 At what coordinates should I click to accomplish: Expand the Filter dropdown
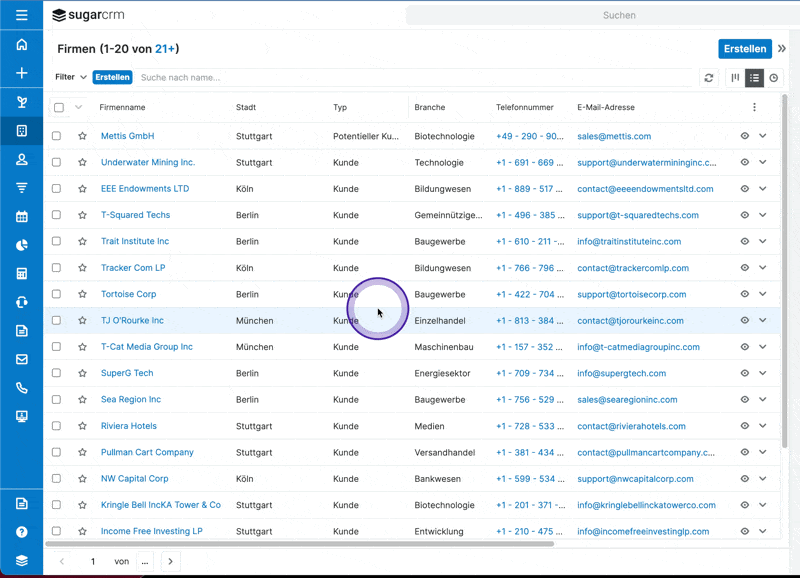point(70,77)
